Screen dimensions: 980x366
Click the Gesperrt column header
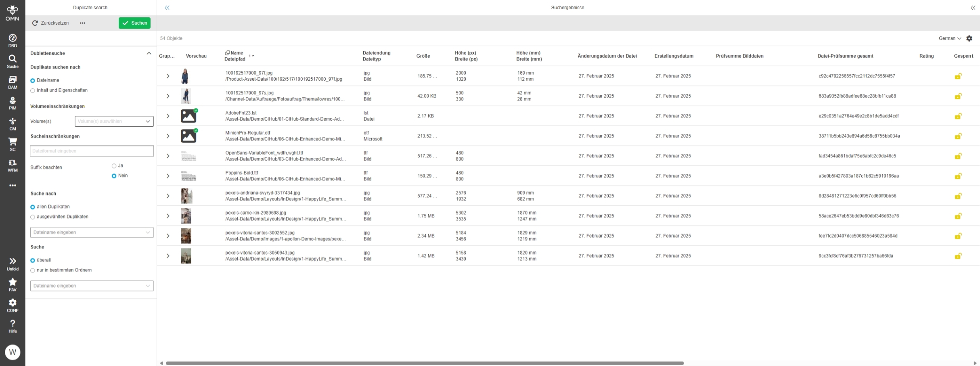(x=963, y=56)
